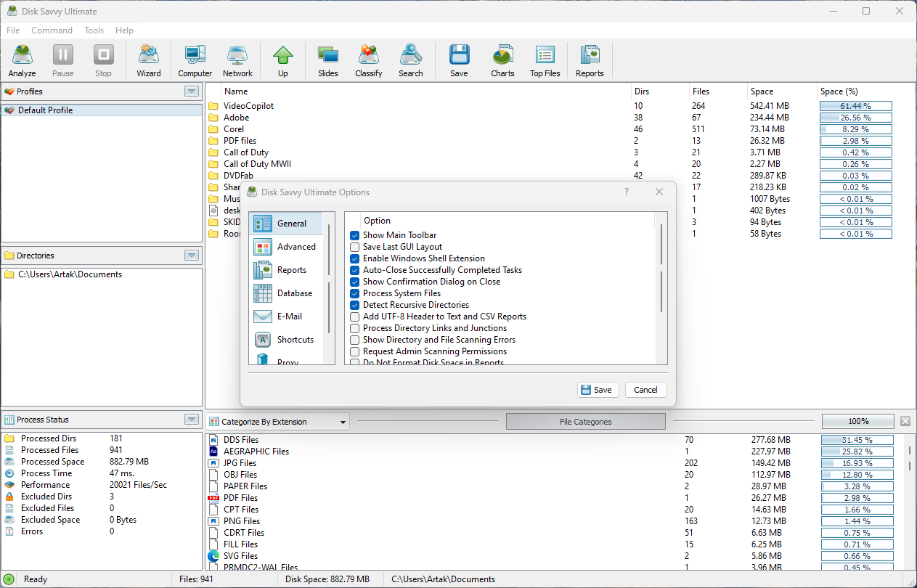Image resolution: width=917 pixels, height=588 pixels.
Task: Expand the Profiles panel dropdown arrow
Action: point(192,91)
